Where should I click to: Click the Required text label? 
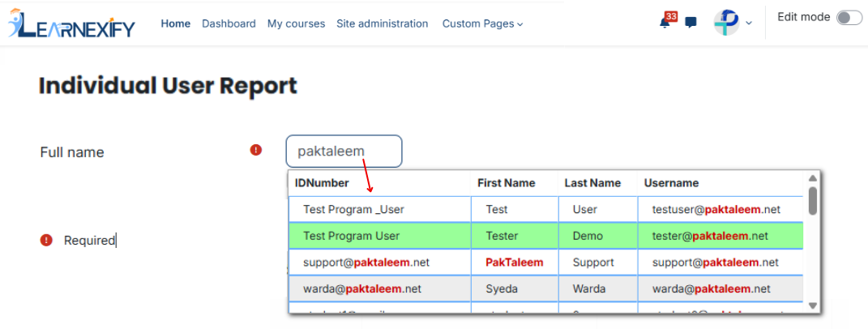[89, 241]
